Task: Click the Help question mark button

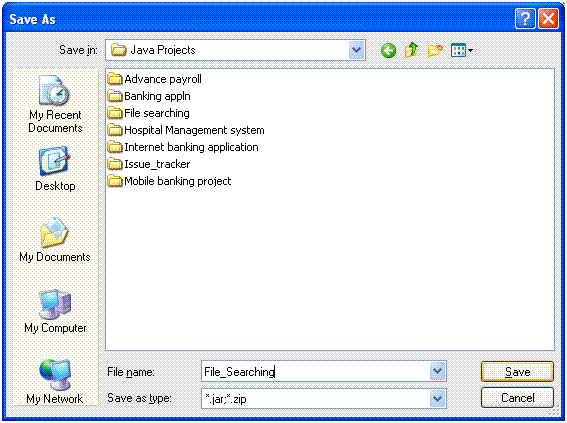Action: tap(525, 18)
